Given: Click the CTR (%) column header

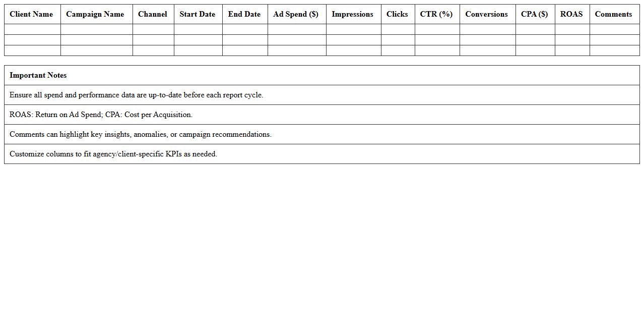Looking at the screenshot, I should 436,14.
